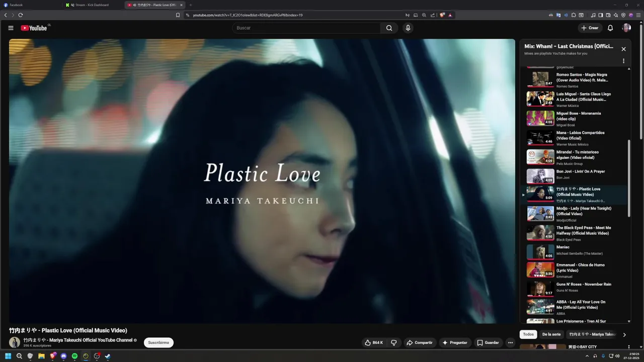Close the current YouTube tab

181,5
